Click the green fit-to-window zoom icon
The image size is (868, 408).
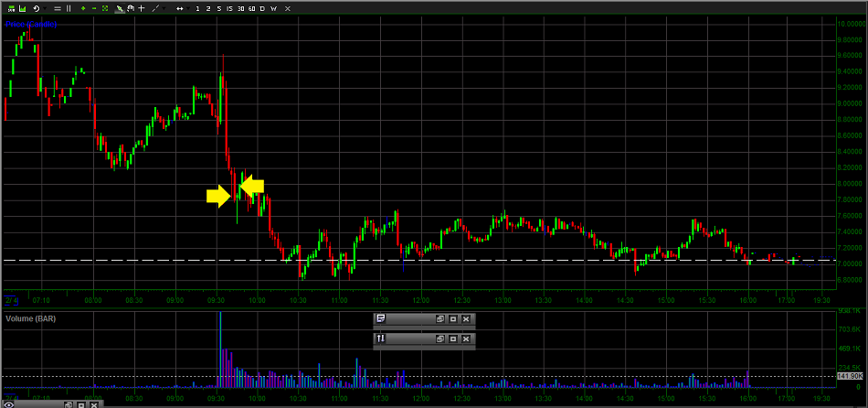coord(105,8)
